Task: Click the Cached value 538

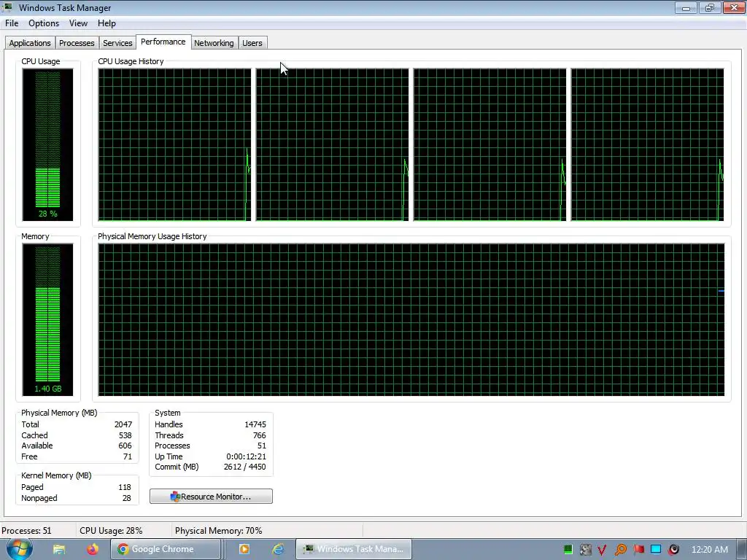Action: 125,435
